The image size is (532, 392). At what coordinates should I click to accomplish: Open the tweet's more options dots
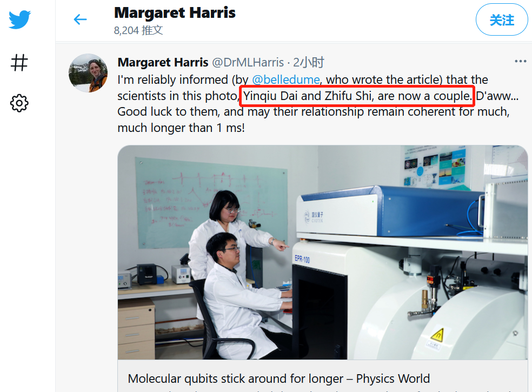coord(520,62)
